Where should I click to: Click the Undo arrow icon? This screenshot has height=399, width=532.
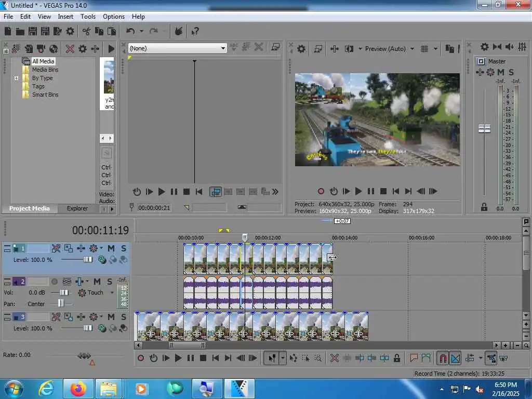click(x=130, y=32)
